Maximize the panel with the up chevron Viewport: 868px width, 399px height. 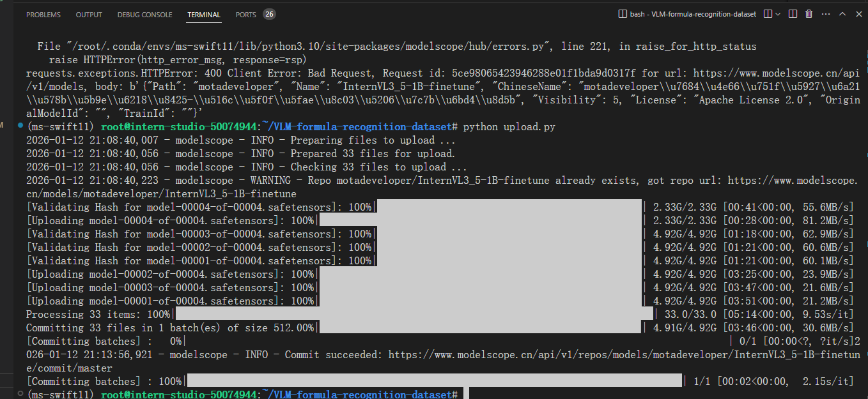(842, 14)
